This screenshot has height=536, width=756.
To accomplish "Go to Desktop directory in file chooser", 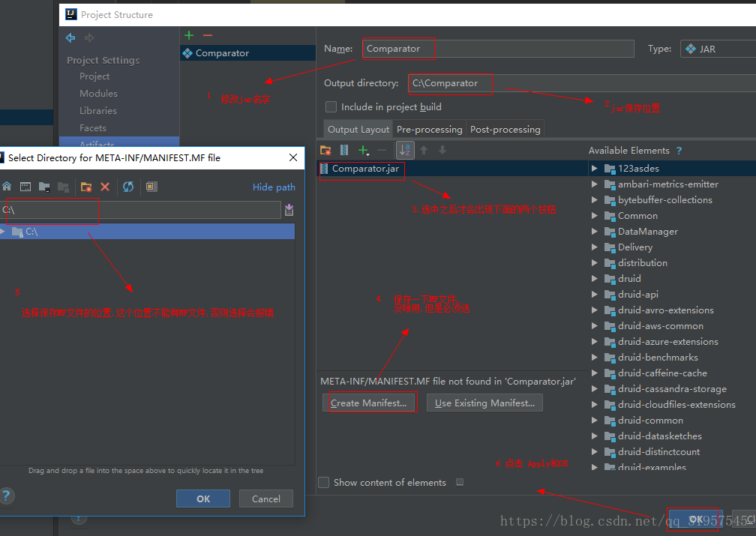I will [25, 187].
